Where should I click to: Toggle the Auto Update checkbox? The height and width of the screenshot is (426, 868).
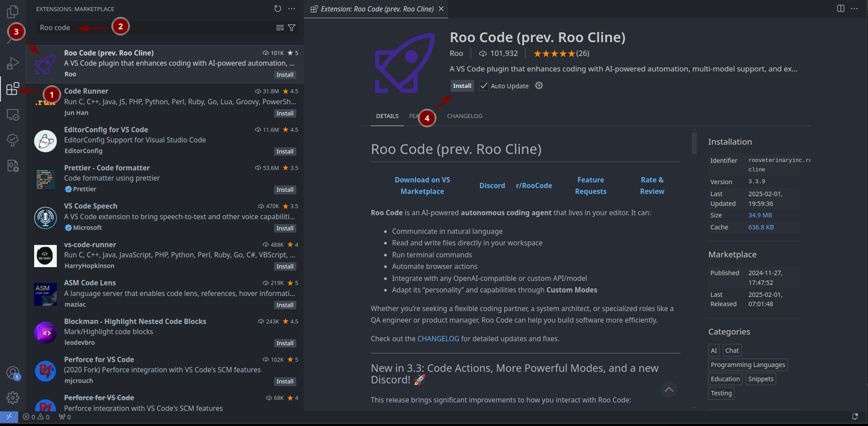click(x=484, y=86)
